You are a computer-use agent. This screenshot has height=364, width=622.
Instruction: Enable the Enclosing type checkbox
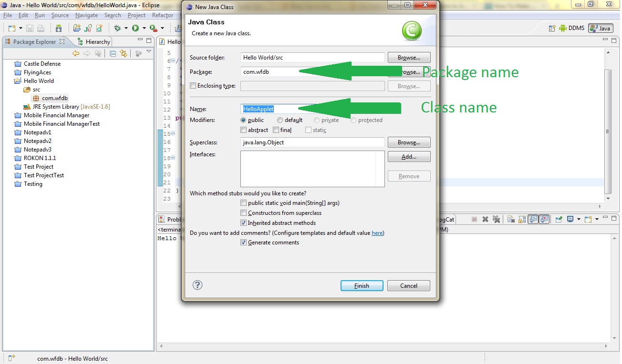pyautogui.click(x=193, y=86)
